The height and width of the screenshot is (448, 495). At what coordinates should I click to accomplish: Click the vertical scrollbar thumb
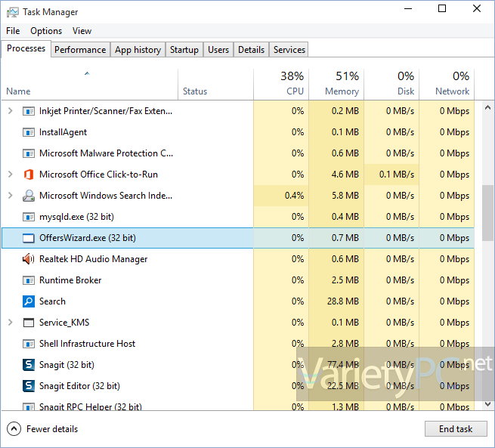pyautogui.click(x=487, y=213)
